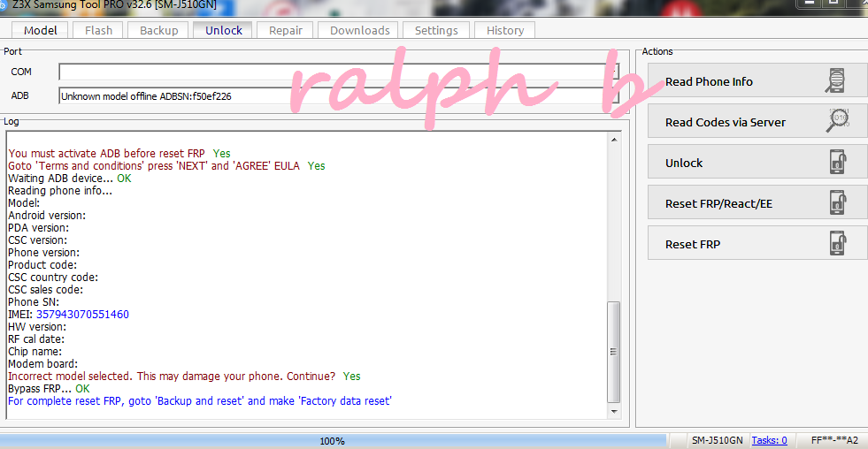Click the log vertical scrollbar thumb
The image size is (868, 449).
[x=614, y=353]
